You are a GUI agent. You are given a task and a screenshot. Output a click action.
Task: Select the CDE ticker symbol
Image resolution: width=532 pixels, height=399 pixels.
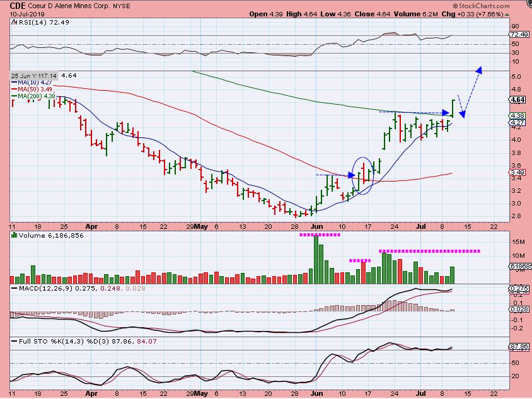click(x=18, y=6)
